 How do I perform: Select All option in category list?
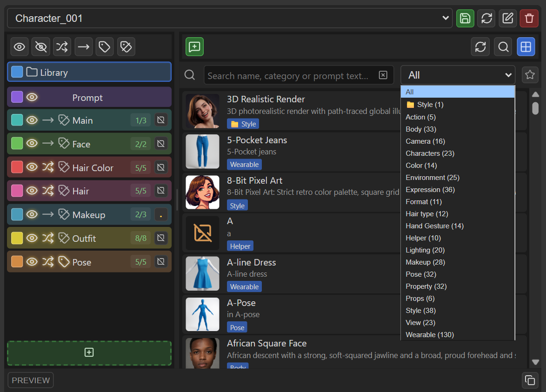(458, 92)
